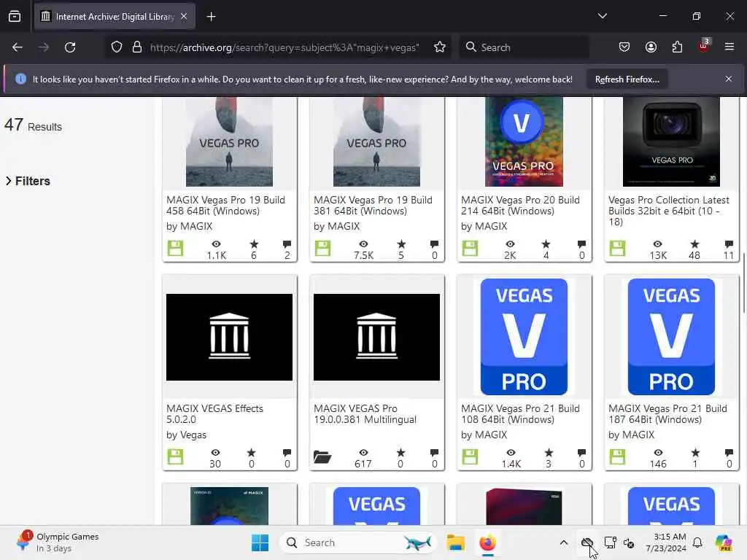Click reviews comment icon on Build 187 card
Image resolution: width=747 pixels, height=560 pixels.
pyautogui.click(x=729, y=452)
